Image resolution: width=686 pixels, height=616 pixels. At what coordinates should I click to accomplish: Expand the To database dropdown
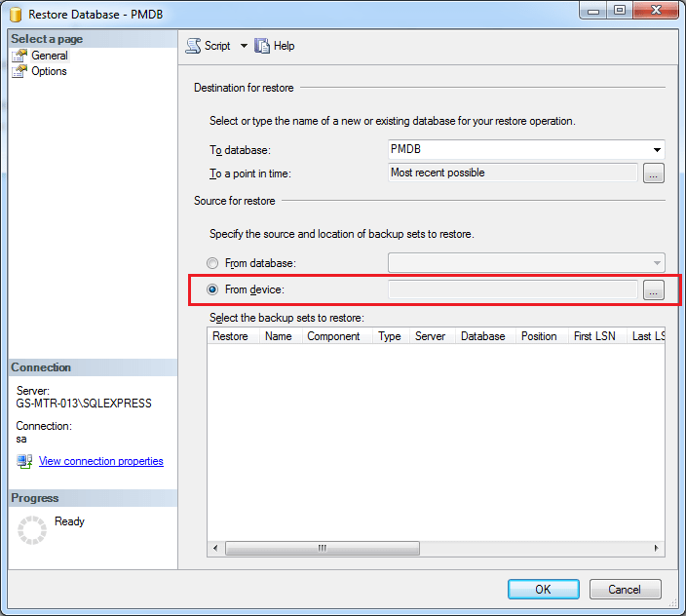coord(658,150)
